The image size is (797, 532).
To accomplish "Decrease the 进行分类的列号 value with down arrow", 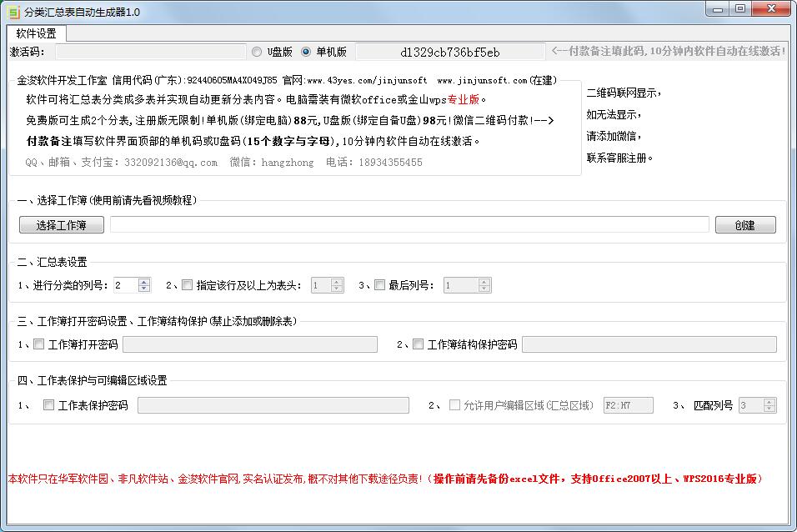I will [144, 289].
